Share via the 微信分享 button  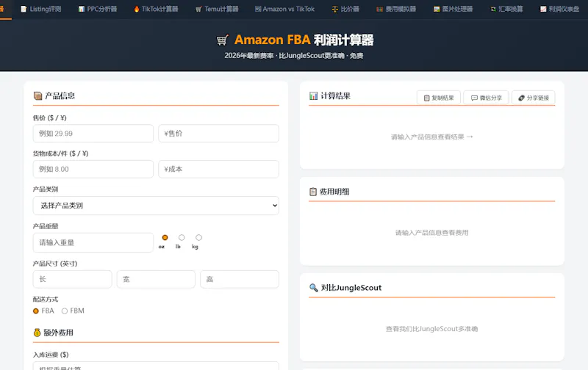486,98
